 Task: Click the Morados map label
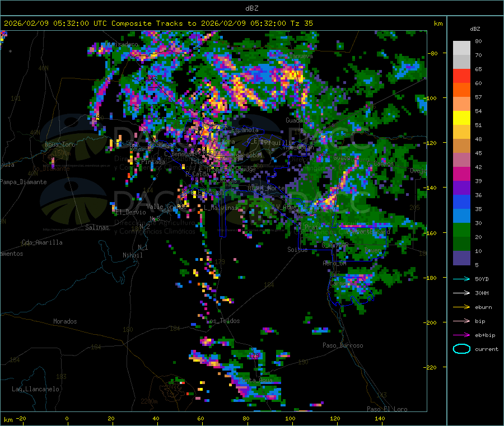tap(65, 321)
